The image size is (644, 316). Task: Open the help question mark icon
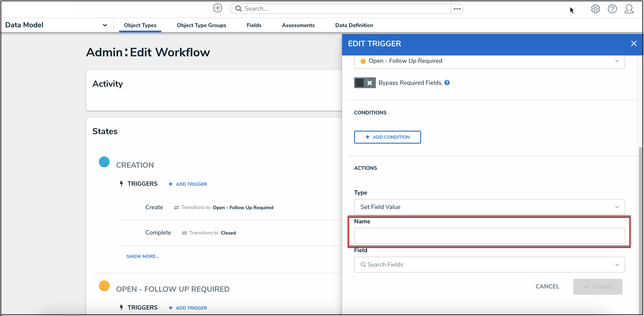(612, 9)
